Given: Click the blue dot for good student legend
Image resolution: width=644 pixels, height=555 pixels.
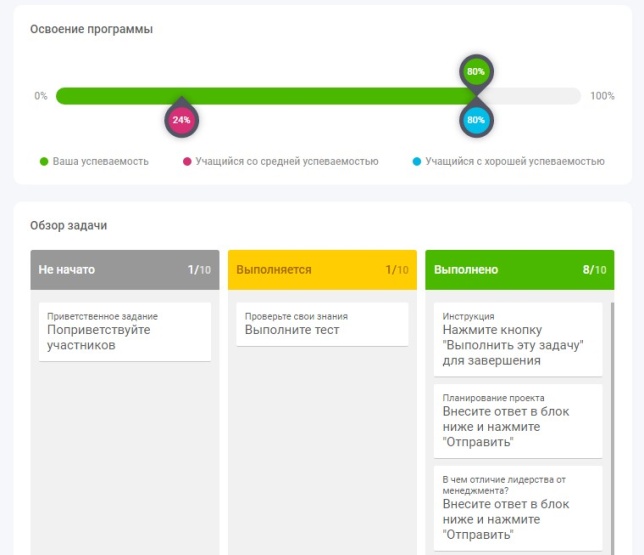Looking at the screenshot, I should point(416,161).
